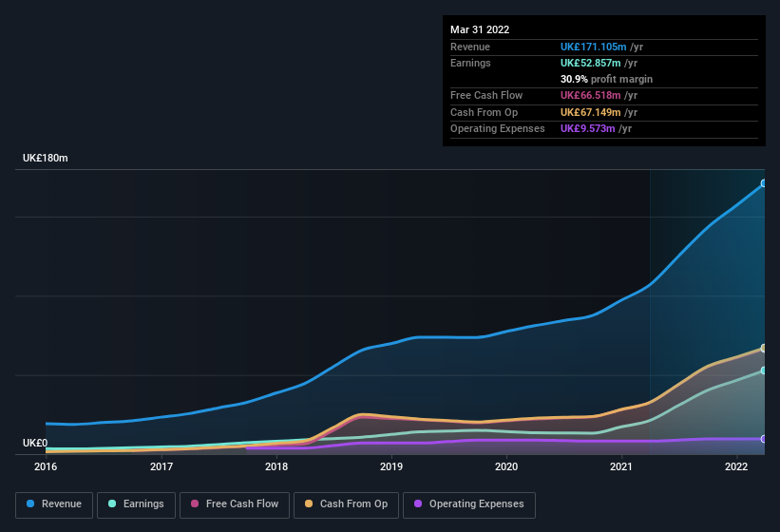The image size is (780, 532).
Task: Click the Free Cash Flow tooltip label
Action: (486, 95)
